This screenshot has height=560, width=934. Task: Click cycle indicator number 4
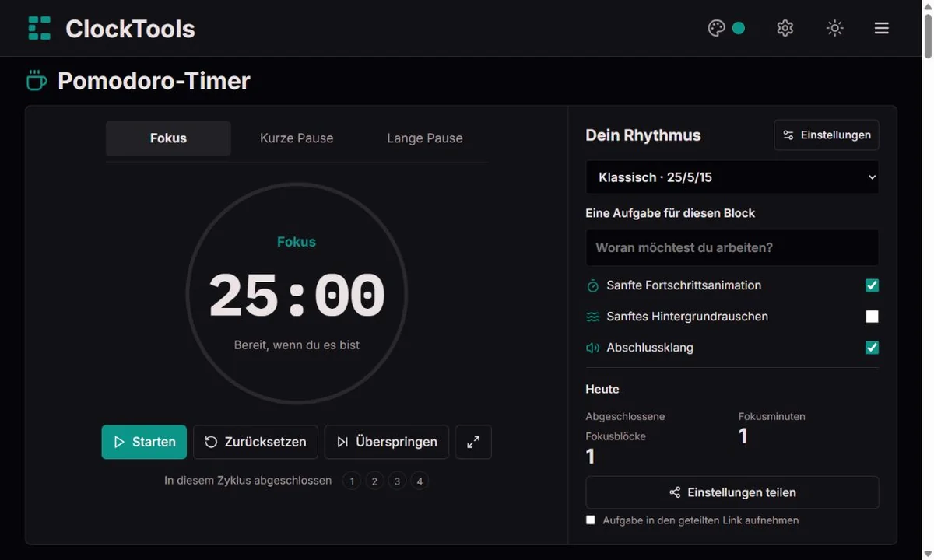(420, 481)
